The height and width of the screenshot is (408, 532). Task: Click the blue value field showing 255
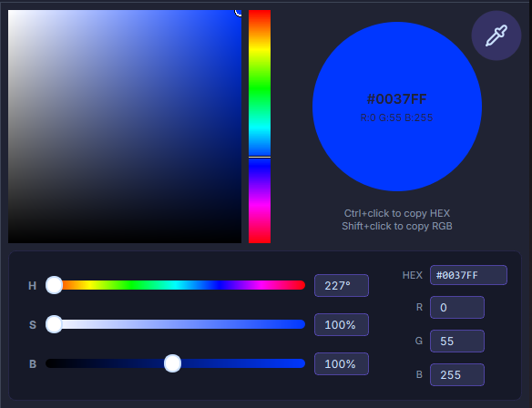pyautogui.click(x=457, y=375)
